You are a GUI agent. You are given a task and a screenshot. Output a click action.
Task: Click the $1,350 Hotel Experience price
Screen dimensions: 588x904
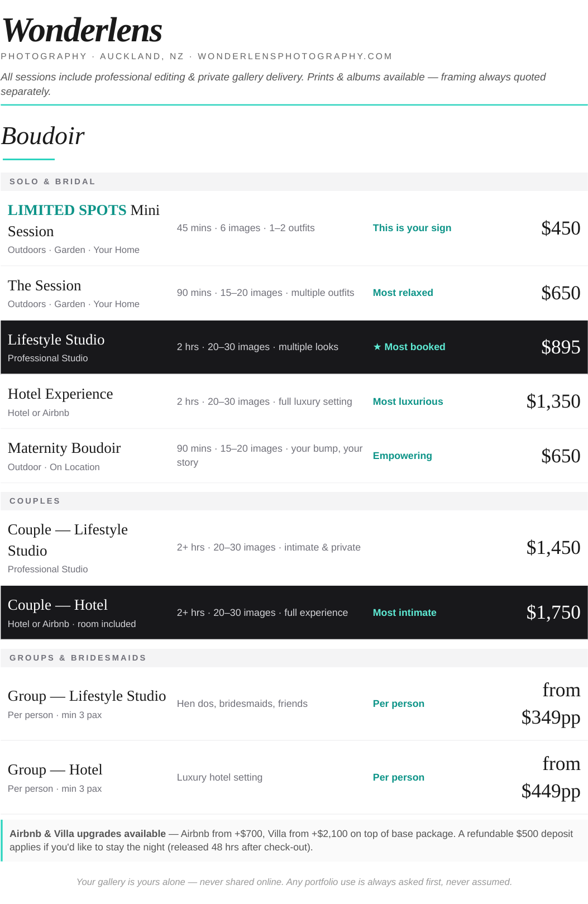[x=553, y=401]
